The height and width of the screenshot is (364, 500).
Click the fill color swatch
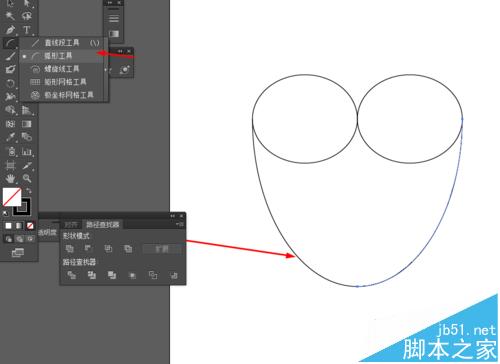click(12, 197)
